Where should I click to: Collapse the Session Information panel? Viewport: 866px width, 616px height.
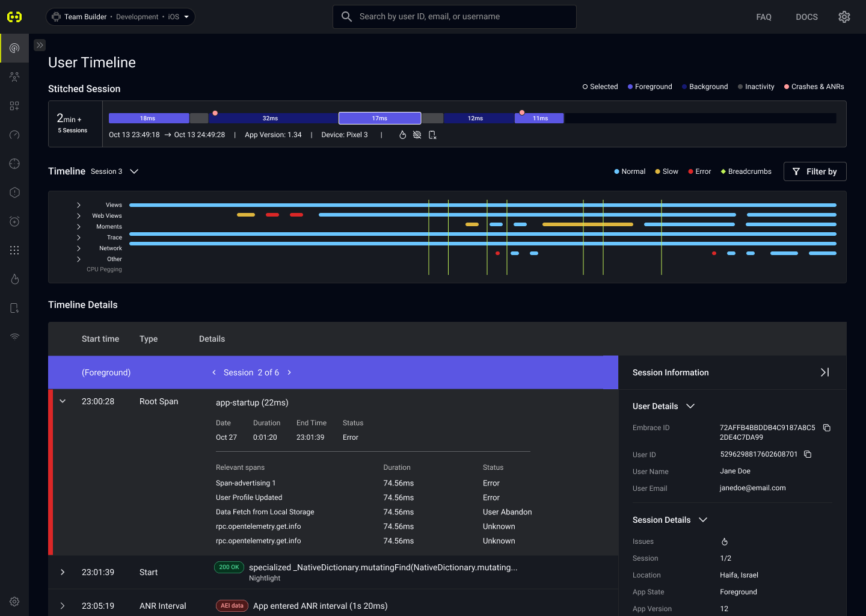click(825, 372)
